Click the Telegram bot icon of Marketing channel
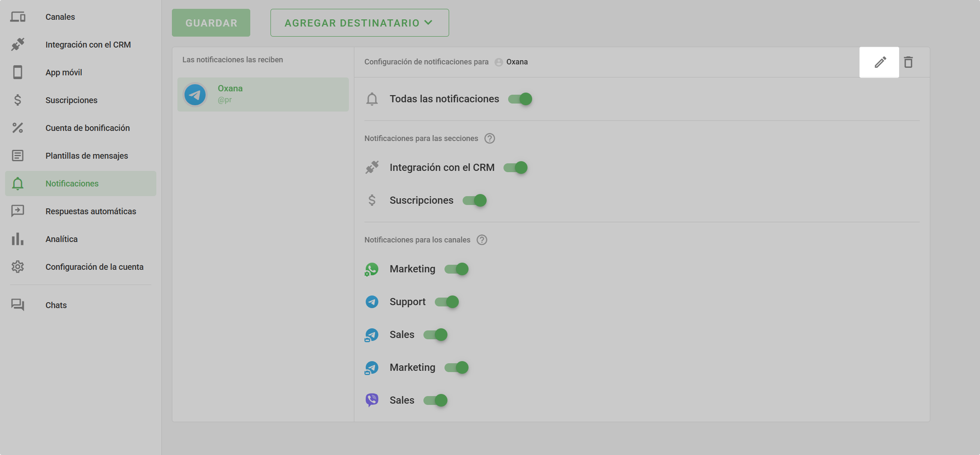This screenshot has height=455, width=980. tap(372, 368)
